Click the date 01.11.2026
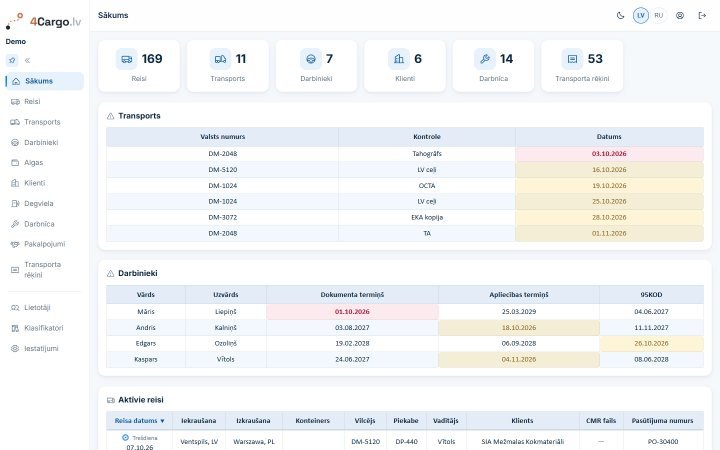Image resolution: width=720 pixels, height=450 pixels. (x=609, y=234)
